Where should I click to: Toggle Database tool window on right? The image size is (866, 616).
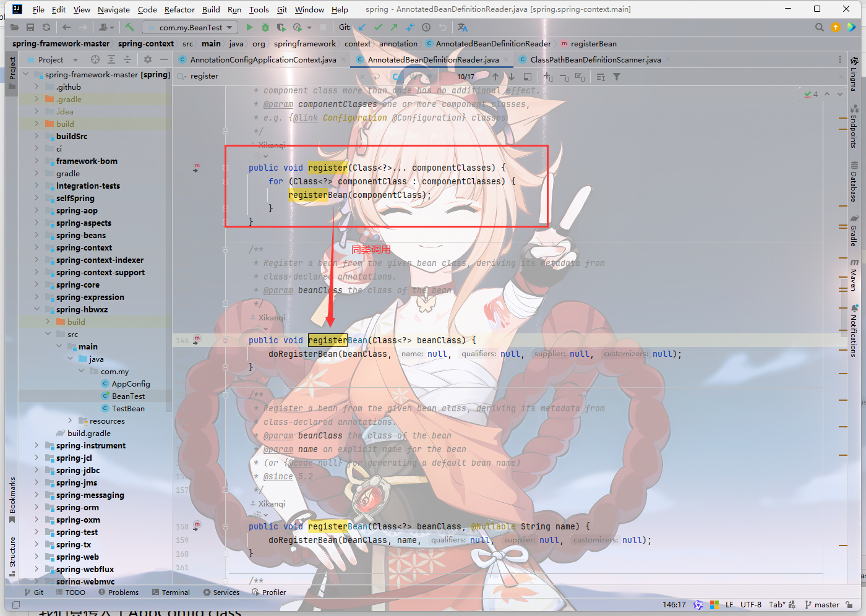point(854,182)
